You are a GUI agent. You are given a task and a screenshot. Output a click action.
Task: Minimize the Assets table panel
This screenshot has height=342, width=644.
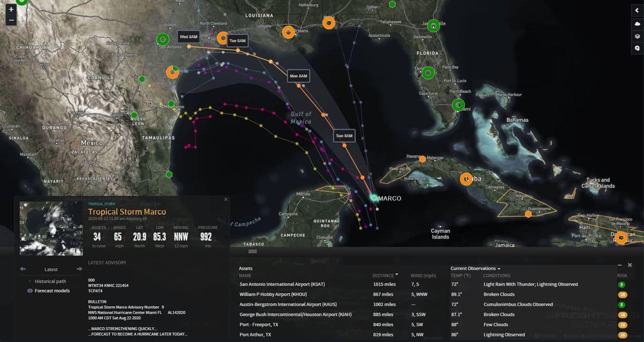620,265
